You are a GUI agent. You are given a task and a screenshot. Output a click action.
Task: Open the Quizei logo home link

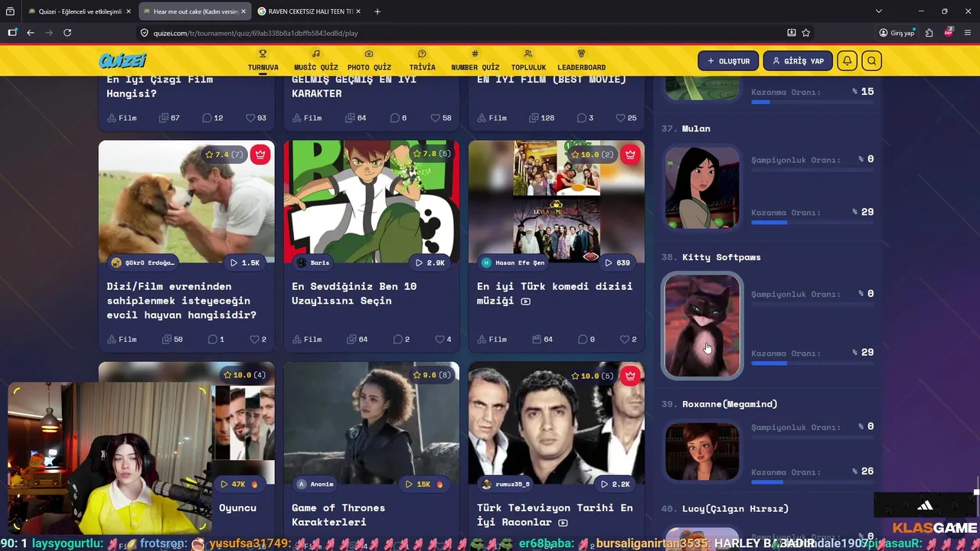pos(122,60)
